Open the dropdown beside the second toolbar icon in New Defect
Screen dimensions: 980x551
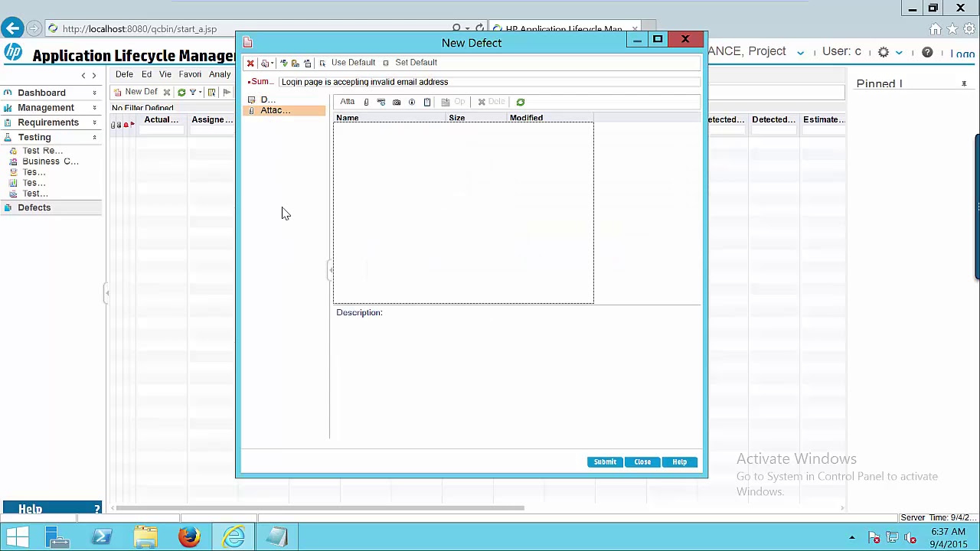(272, 64)
